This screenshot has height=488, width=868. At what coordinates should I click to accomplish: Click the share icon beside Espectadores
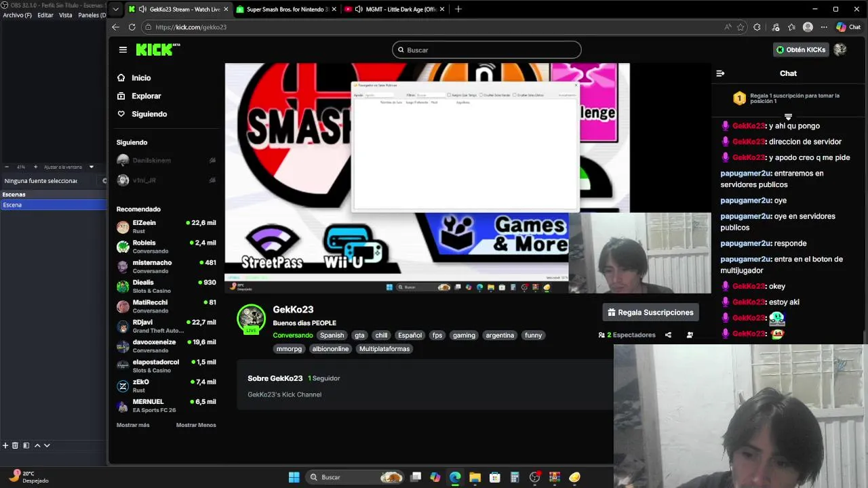(668, 335)
